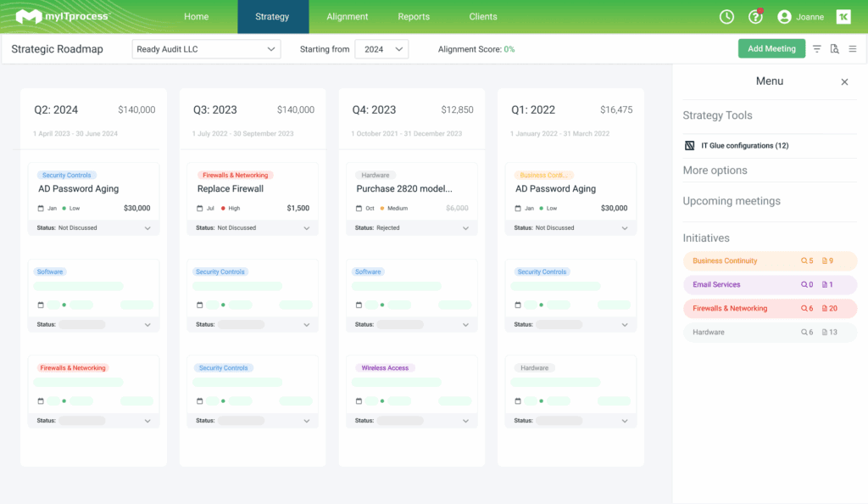Viewport: 868px width, 504px height.
Task: Expand Rejected status on Purchase 2820 card
Action: [x=465, y=228]
